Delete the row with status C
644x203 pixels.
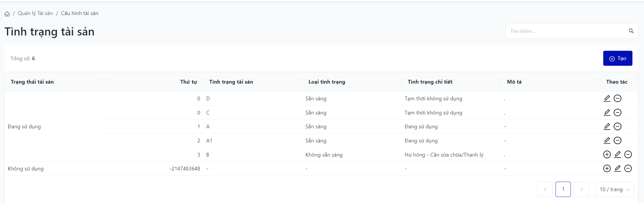click(x=617, y=112)
